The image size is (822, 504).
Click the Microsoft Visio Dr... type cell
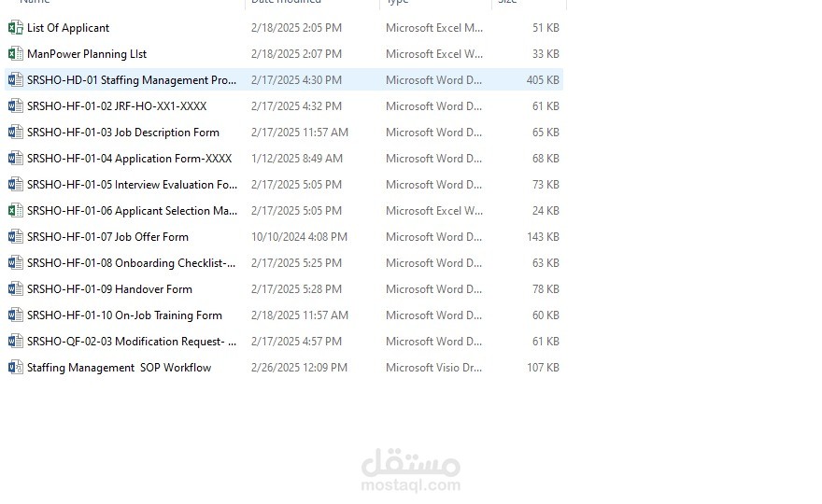433,368
